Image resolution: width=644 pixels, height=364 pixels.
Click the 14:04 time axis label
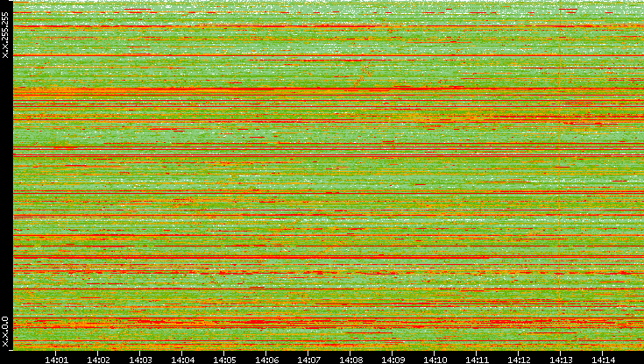click(183, 360)
